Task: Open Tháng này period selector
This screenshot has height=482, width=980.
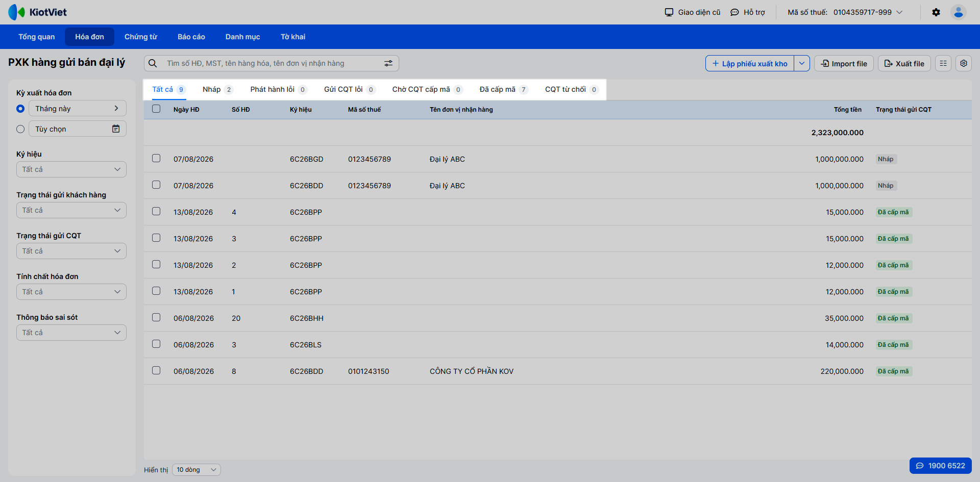Action: pyautogui.click(x=78, y=108)
